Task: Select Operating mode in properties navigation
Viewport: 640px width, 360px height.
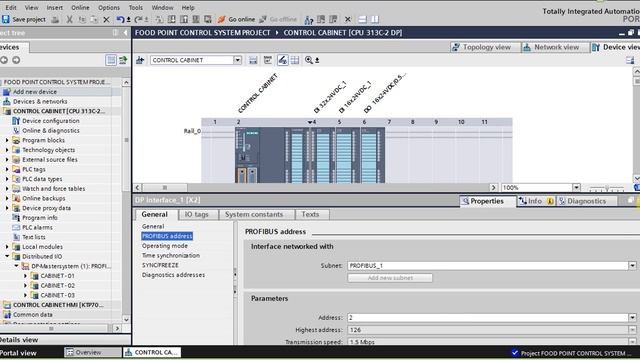Action: [x=165, y=246]
